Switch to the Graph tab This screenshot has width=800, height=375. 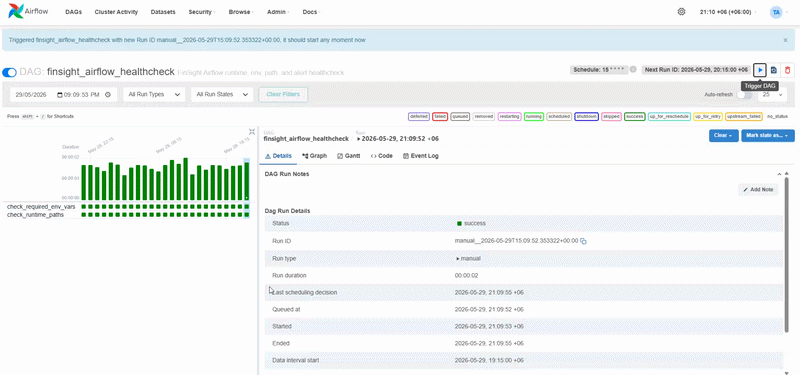314,156
